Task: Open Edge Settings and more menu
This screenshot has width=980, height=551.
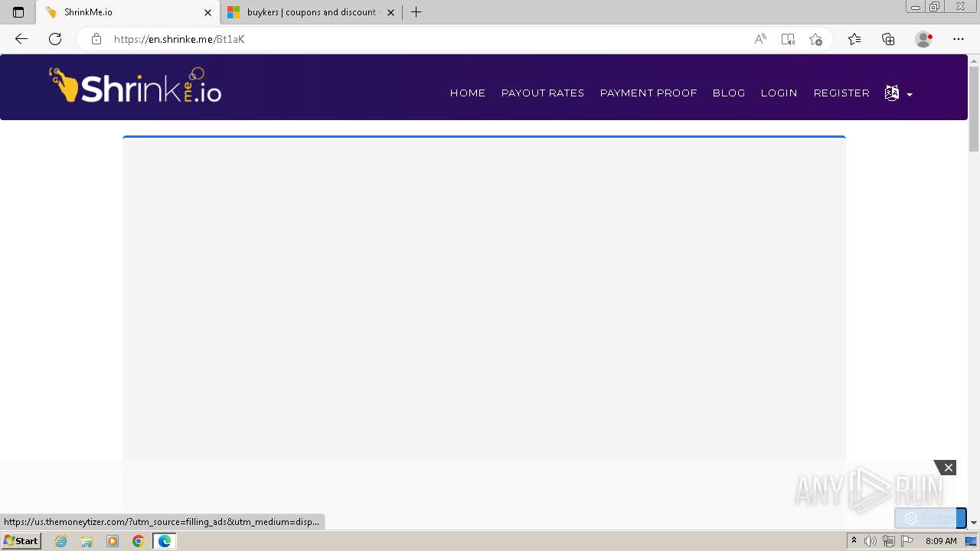Action: (x=959, y=39)
